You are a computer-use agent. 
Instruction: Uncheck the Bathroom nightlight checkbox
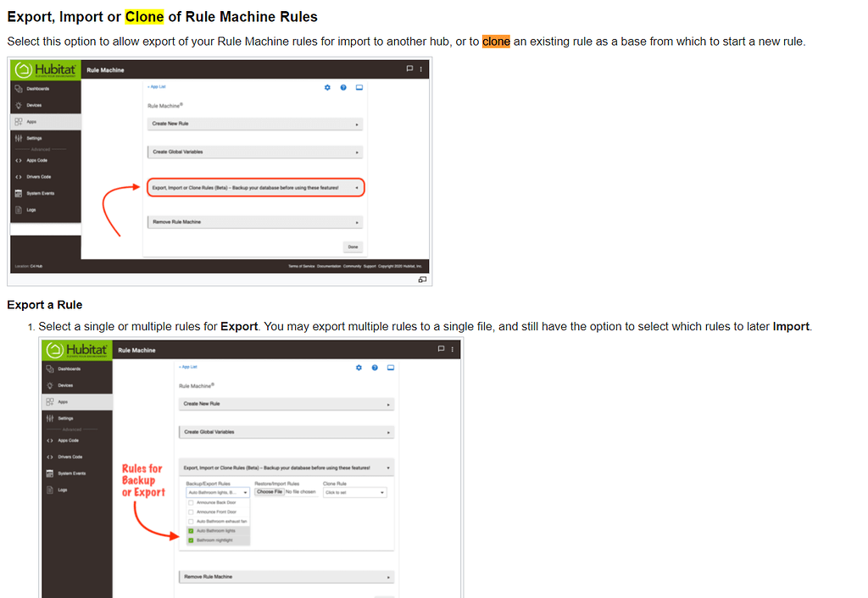coord(191,540)
